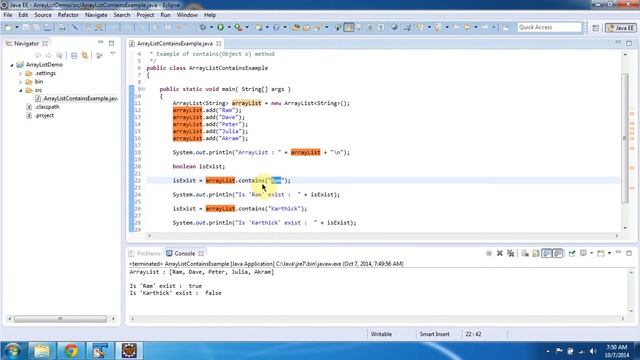Open Windows Explorer from taskbar
Viewport: 640px width, 360px height.
pos(42,351)
